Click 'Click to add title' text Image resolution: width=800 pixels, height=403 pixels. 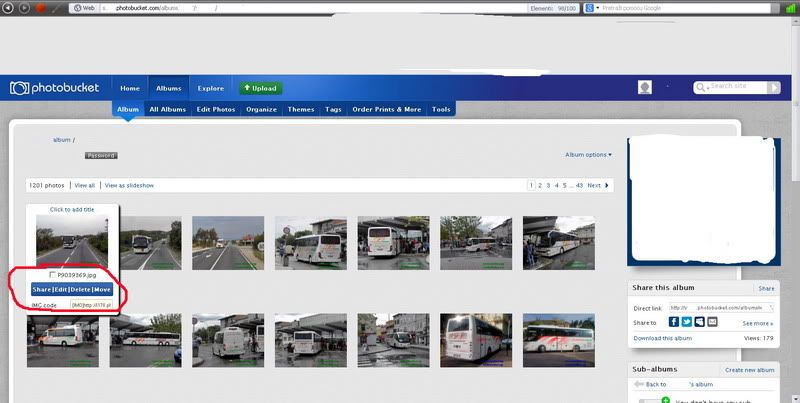click(x=72, y=210)
